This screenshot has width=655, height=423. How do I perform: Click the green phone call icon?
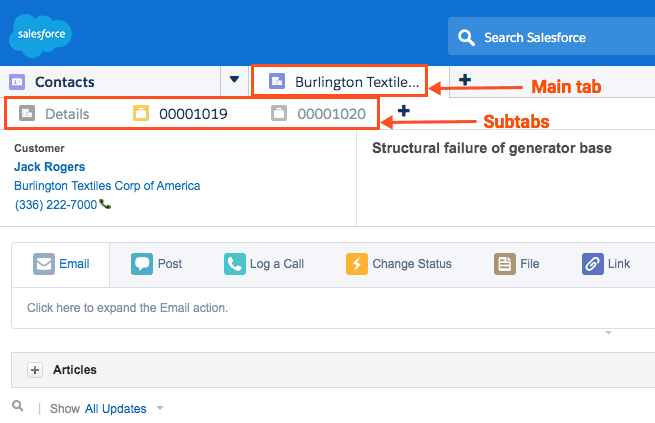coord(105,204)
